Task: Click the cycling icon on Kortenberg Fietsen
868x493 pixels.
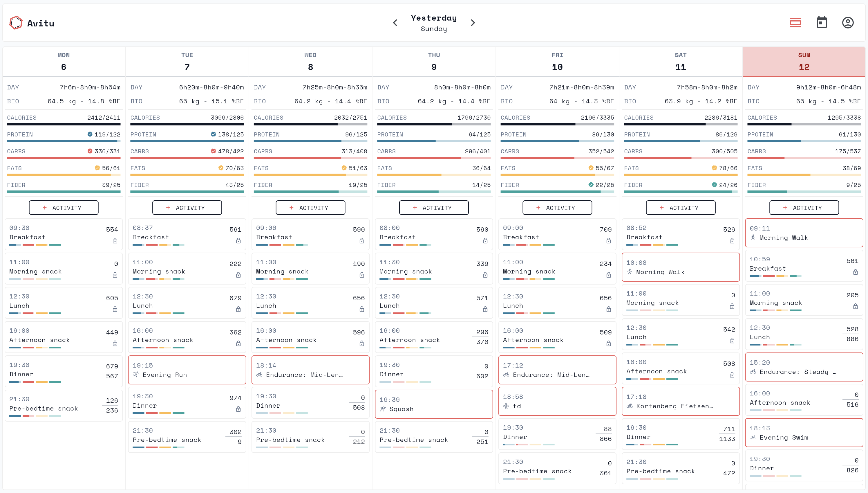Action: click(630, 406)
